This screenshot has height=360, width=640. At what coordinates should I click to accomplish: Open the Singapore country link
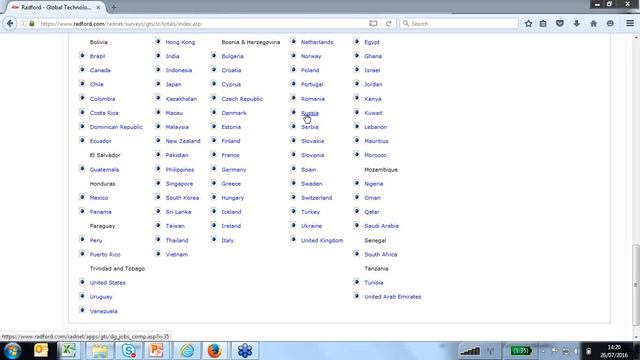179,184
